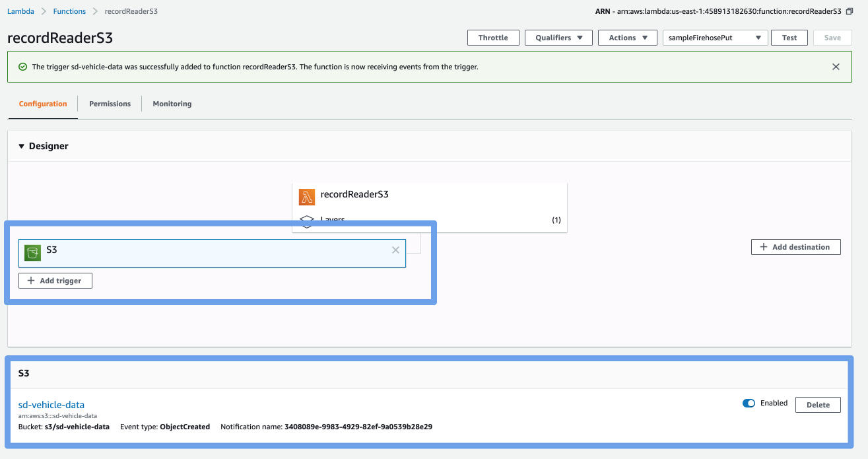The width and height of the screenshot is (868, 459).
Task: Click the S3 section heading
Action: click(x=24, y=373)
